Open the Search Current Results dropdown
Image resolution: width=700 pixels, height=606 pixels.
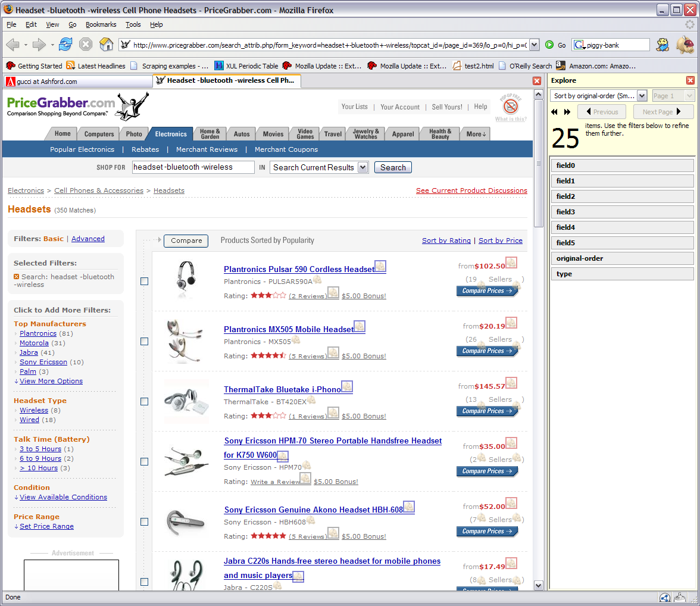point(363,167)
